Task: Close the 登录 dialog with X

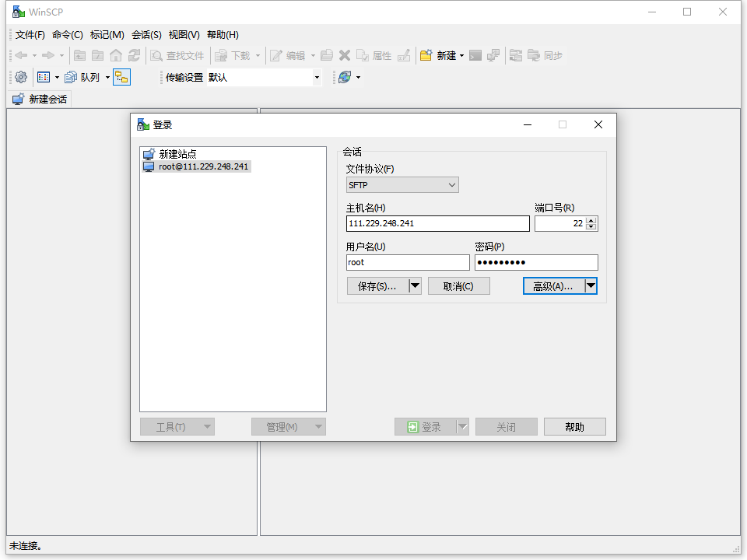Action: tap(598, 124)
